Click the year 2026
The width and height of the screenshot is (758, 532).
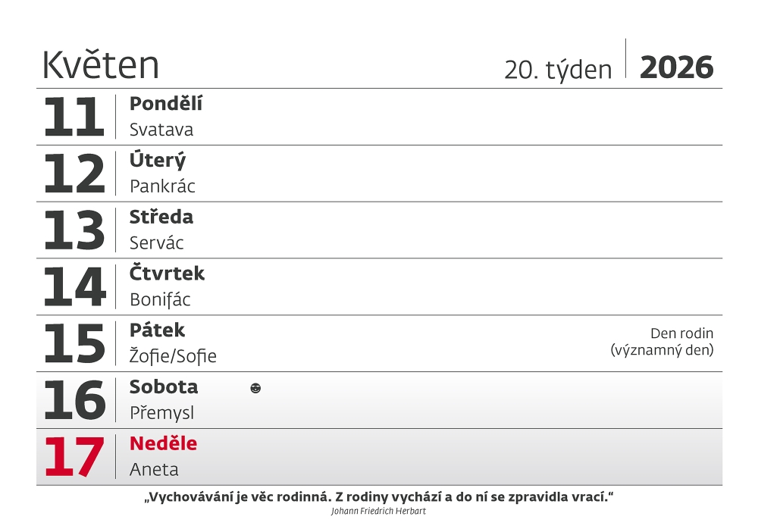click(x=677, y=67)
